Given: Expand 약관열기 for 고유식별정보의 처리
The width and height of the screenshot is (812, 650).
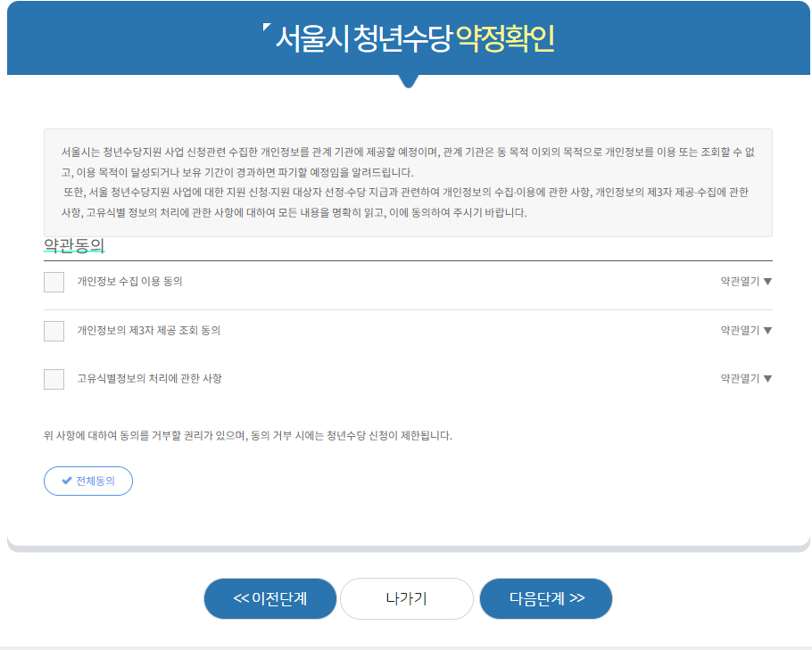Looking at the screenshot, I should pos(746,378).
